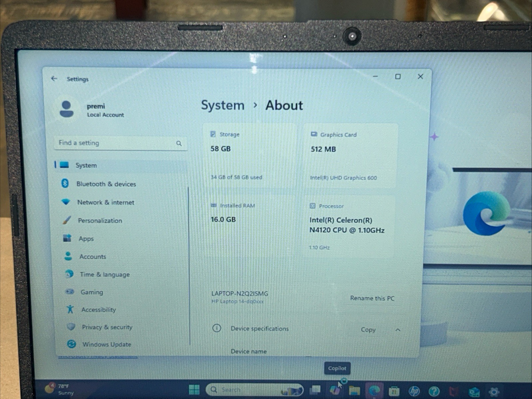Open the blue question mark help app
The height and width of the screenshot is (399, 532).
click(434, 392)
